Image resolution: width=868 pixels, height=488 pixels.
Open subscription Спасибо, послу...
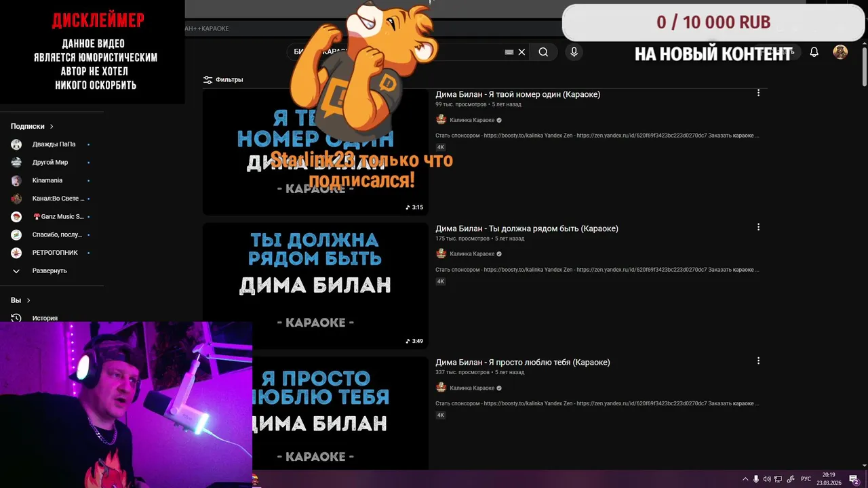[52, 235]
